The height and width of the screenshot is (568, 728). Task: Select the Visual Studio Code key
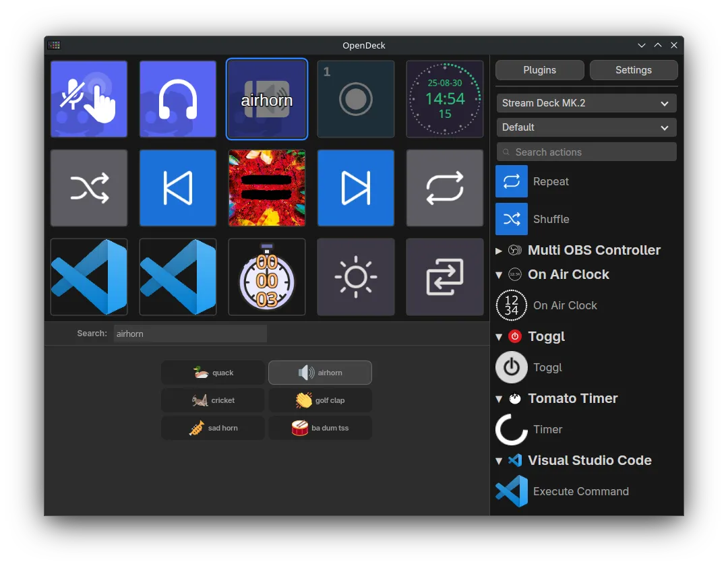[x=89, y=277]
